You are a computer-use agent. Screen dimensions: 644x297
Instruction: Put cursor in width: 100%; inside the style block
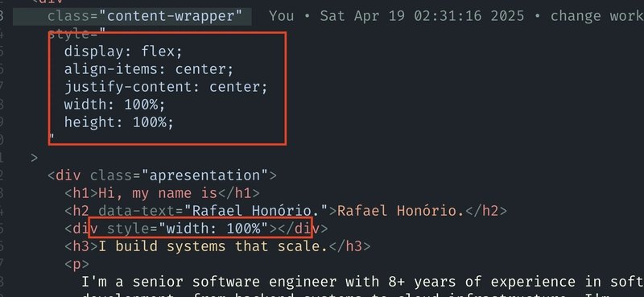tap(114, 105)
